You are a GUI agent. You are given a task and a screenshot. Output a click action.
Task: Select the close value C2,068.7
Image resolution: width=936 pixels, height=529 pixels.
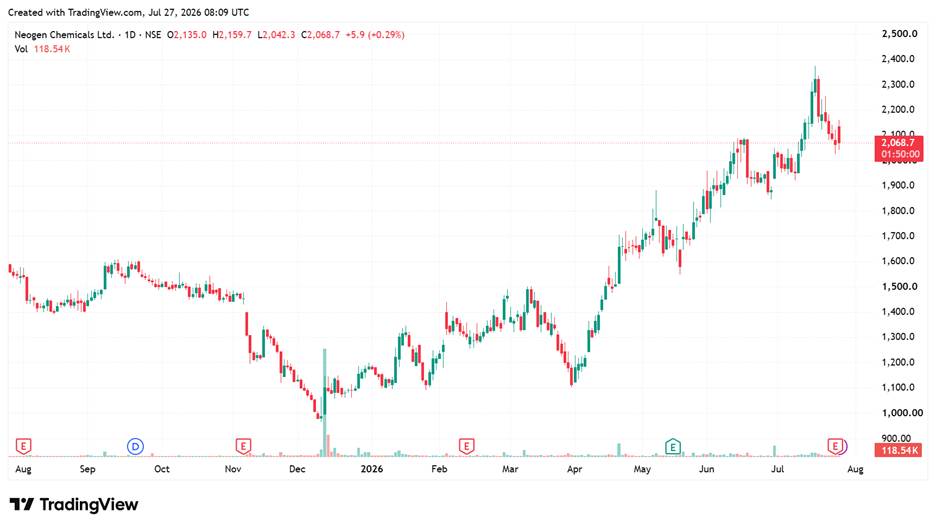tap(320, 35)
